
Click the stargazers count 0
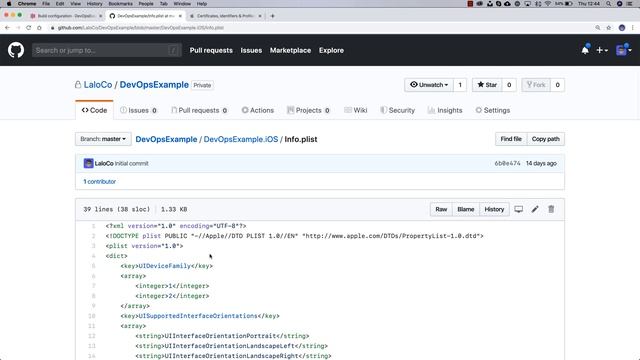(x=509, y=85)
